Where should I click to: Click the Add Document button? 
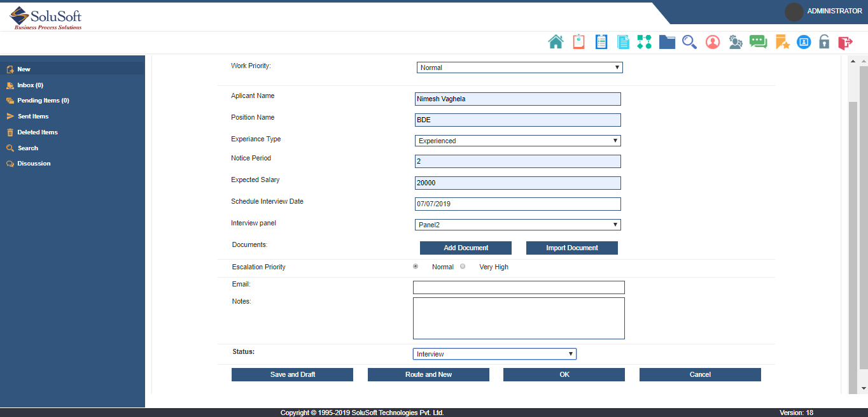pyautogui.click(x=466, y=248)
